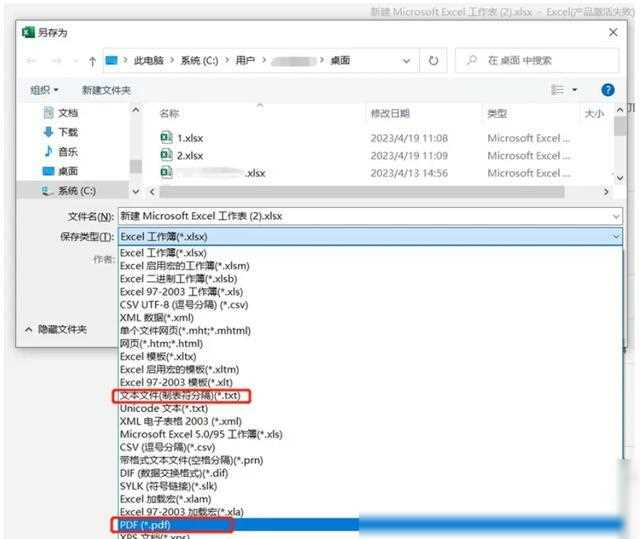Close the 另存为 dialog
640x539 pixels.
[x=613, y=32]
